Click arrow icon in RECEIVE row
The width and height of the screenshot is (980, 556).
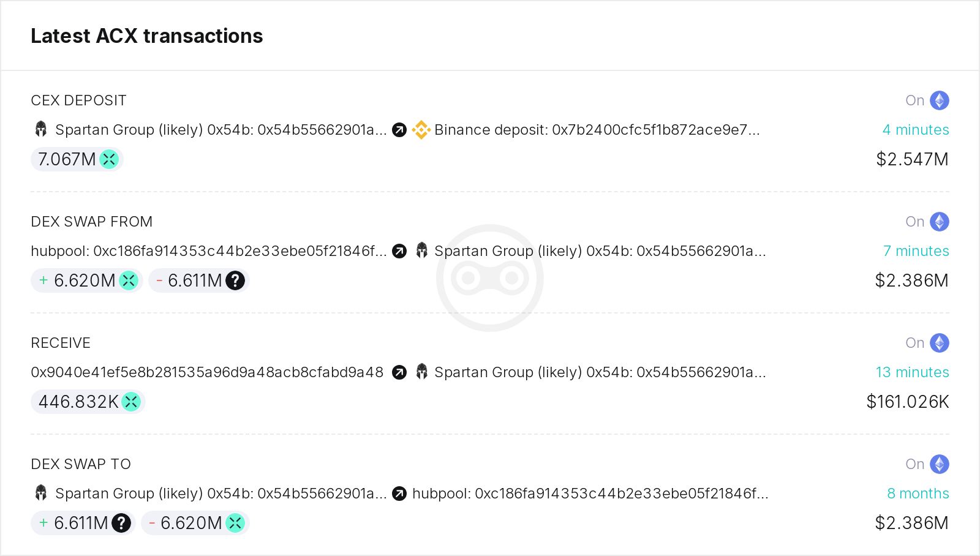point(399,372)
